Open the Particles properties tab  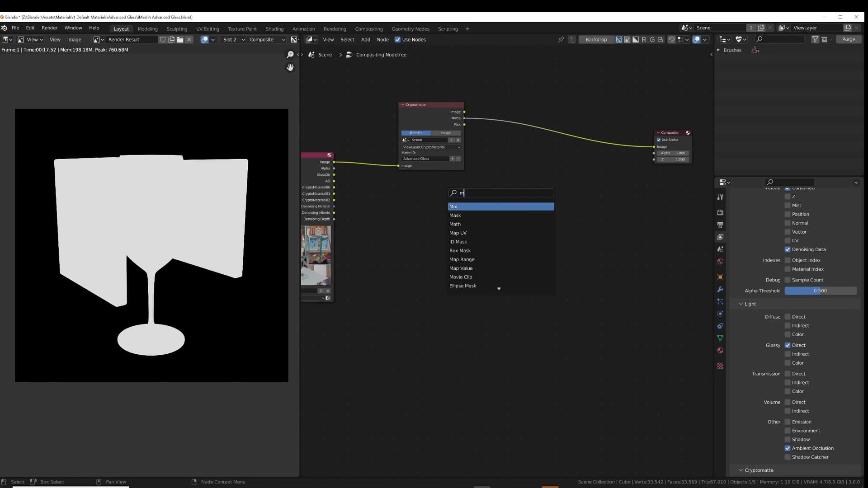click(x=720, y=301)
